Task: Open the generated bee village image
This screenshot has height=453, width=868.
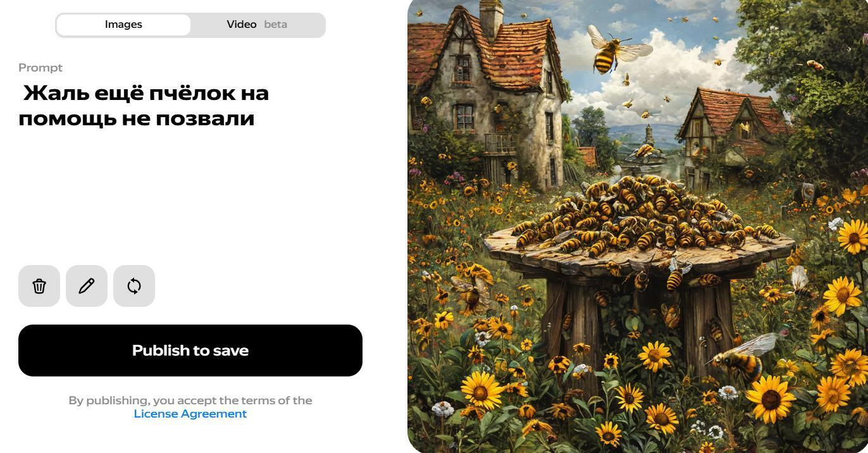Action: pyautogui.click(x=638, y=226)
